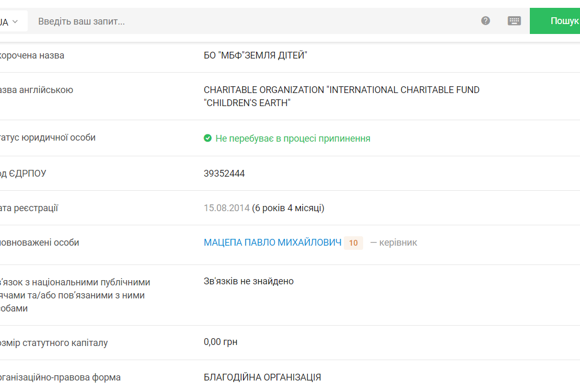
Task: Click English name CHARITABLE ORGANIZATION text
Action: click(x=341, y=96)
